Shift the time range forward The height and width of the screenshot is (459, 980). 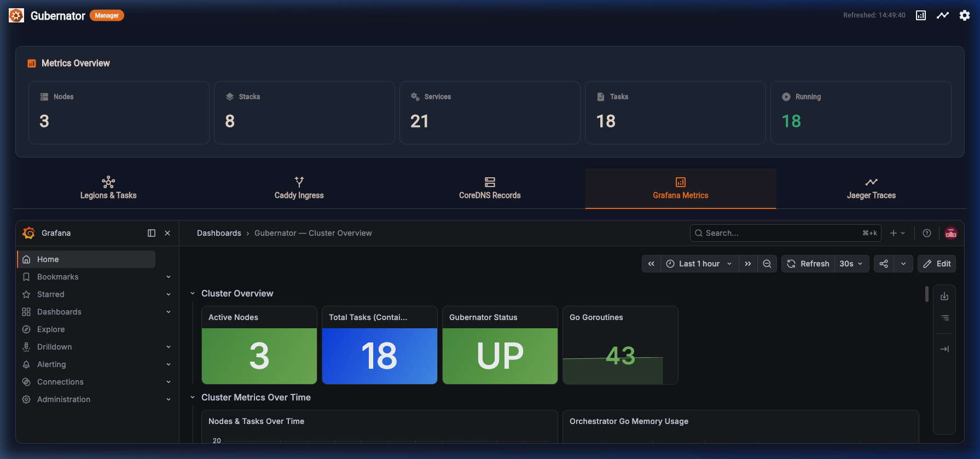748,264
